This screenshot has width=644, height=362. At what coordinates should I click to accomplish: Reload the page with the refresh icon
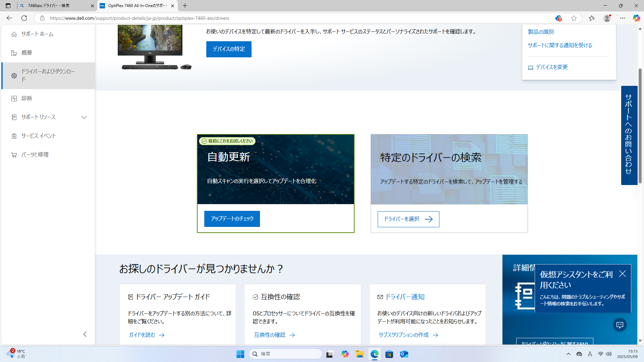pos(24,18)
